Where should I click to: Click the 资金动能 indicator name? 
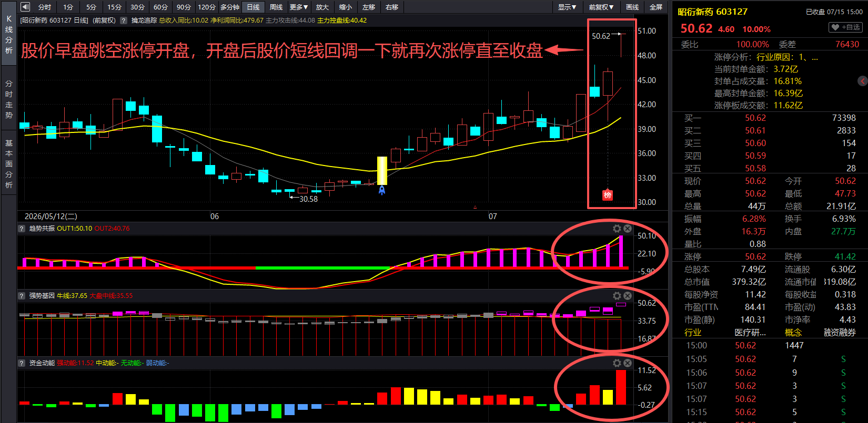click(x=42, y=363)
